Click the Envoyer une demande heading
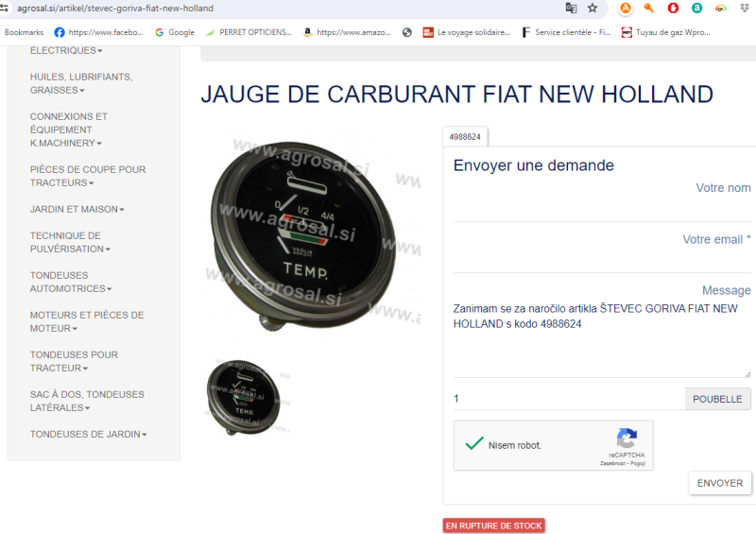 [x=533, y=165]
